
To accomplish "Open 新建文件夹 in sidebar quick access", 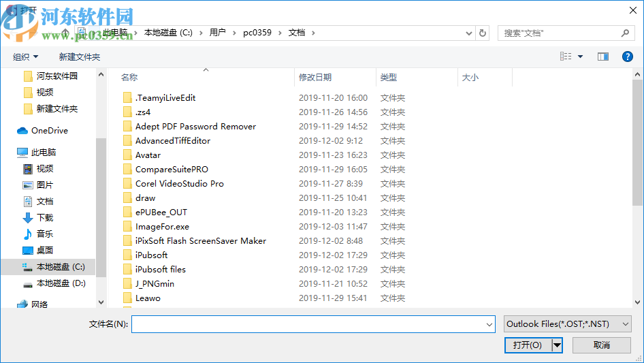I will (x=50, y=109).
